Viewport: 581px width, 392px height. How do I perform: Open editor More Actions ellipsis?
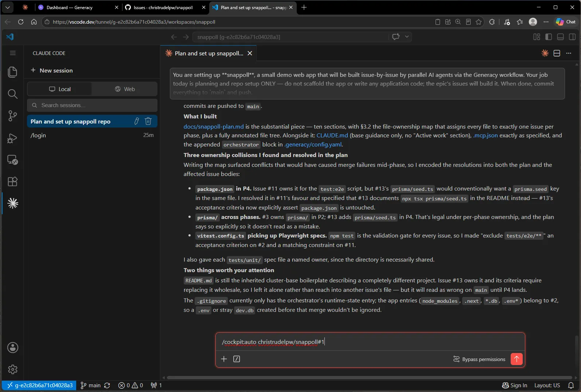pos(569,53)
